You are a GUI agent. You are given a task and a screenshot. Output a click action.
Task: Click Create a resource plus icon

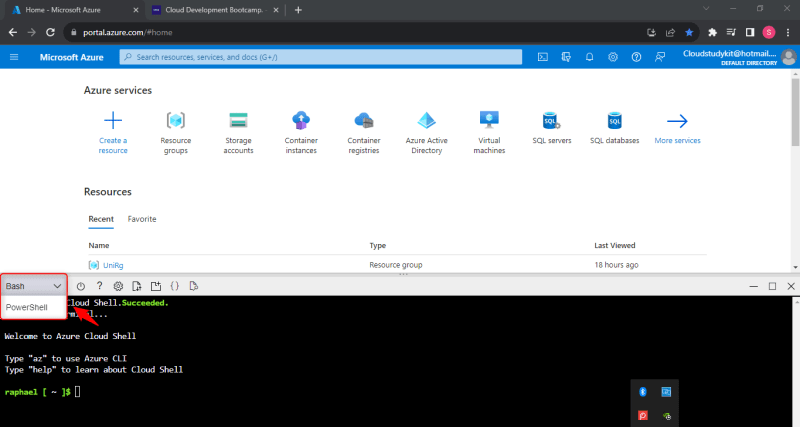tap(113, 120)
